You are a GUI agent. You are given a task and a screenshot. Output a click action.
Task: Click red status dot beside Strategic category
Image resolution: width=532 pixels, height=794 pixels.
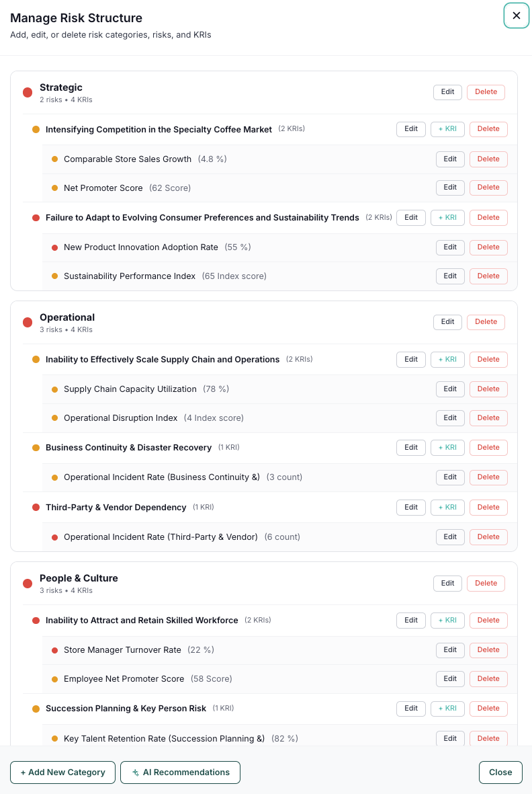click(x=28, y=92)
